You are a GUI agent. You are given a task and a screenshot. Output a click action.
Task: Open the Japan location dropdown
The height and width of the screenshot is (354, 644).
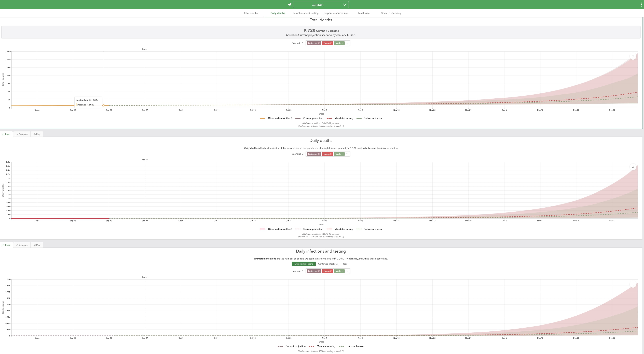click(321, 5)
